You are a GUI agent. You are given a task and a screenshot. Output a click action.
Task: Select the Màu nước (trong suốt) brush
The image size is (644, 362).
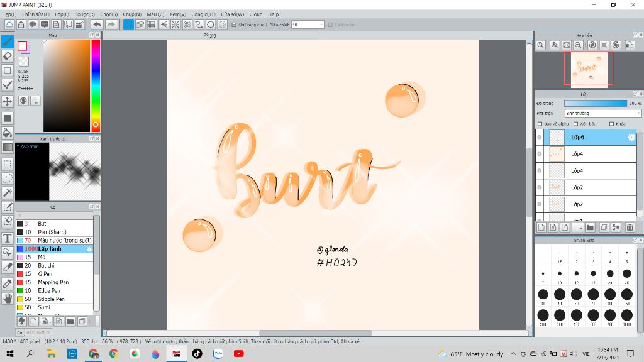point(55,241)
